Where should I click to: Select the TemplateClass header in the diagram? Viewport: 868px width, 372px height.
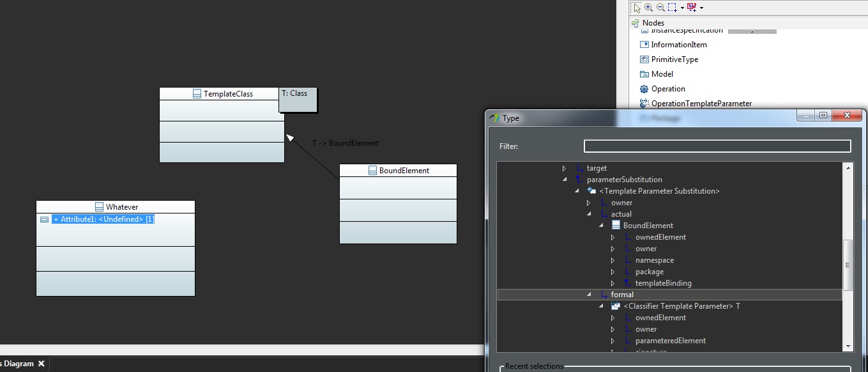222,94
